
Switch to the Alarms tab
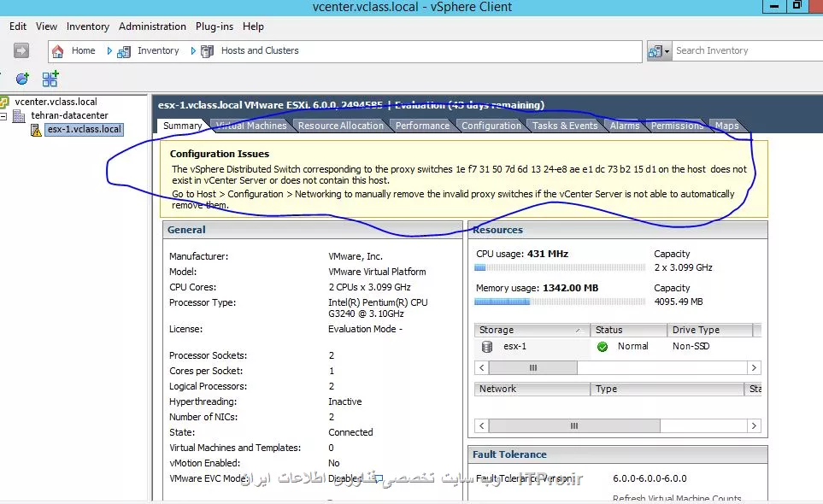coord(625,126)
